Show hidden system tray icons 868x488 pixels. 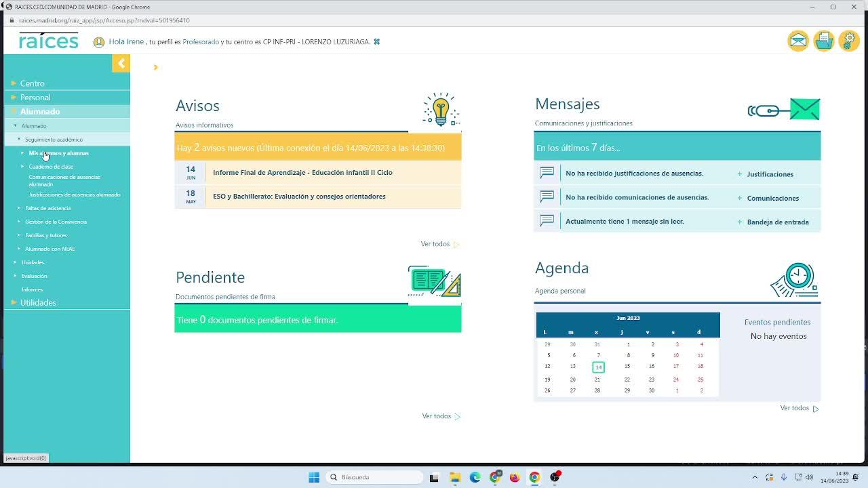(755, 477)
